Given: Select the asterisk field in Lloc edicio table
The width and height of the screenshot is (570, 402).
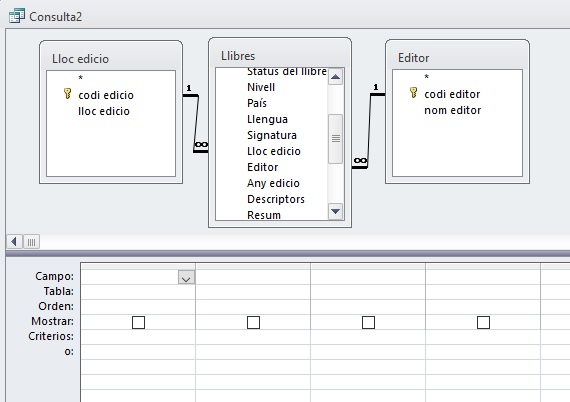Looking at the screenshot, I should tap(81, 78).
